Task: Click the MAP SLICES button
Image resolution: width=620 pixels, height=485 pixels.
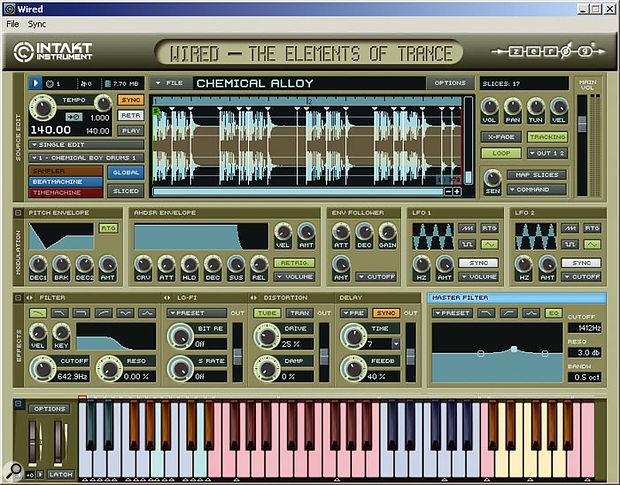Action: point(537,175)
